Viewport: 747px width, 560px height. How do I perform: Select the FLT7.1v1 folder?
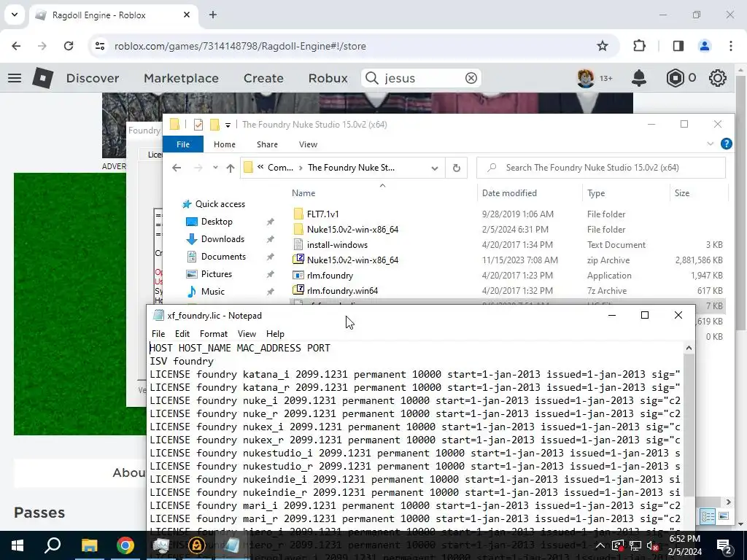(x=322, y=214)
